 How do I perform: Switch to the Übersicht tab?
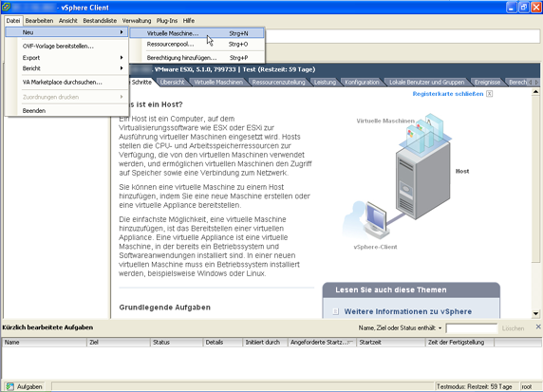(x=172, y=82)
